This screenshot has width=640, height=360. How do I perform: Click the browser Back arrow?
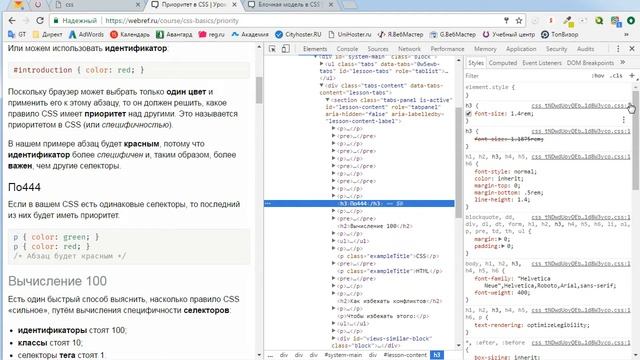[x=12, y=20]
